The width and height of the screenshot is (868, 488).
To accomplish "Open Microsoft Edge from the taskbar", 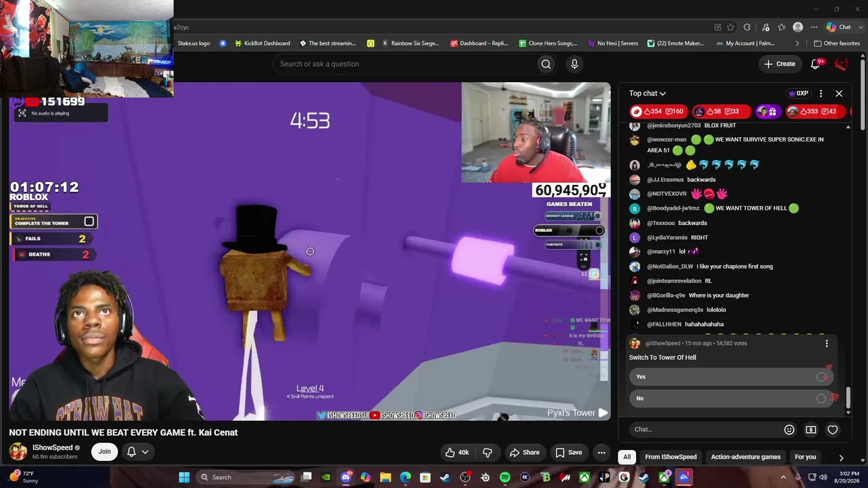I will point(406,477).
